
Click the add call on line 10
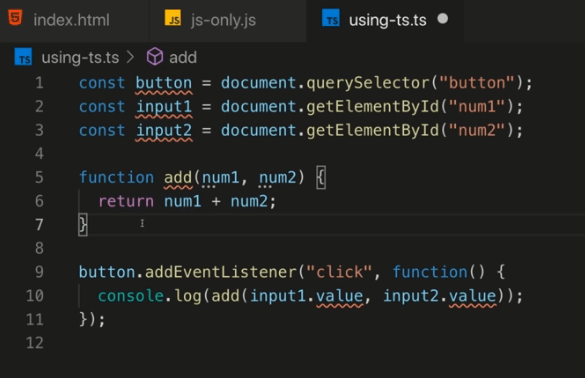click(x=225, y=296)
